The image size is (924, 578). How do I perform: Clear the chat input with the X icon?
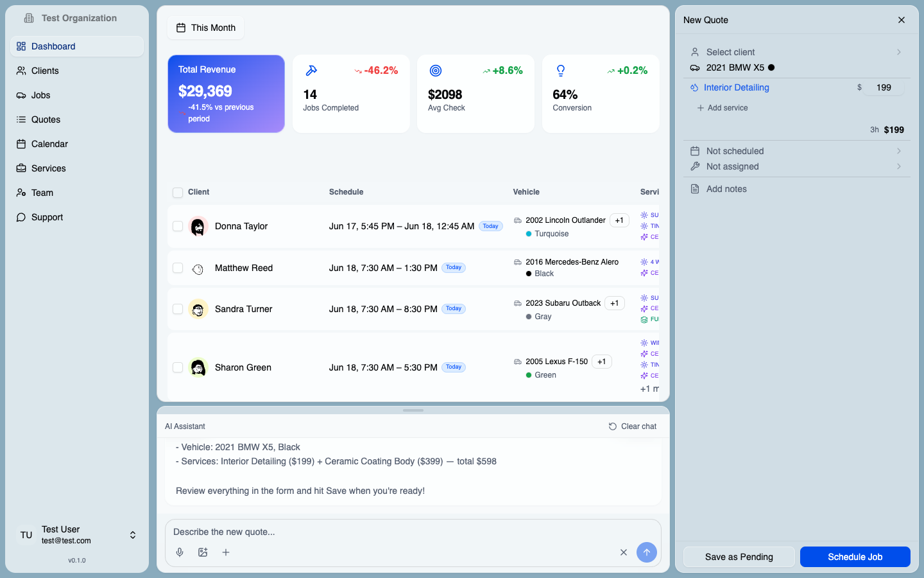click(623, 552)
